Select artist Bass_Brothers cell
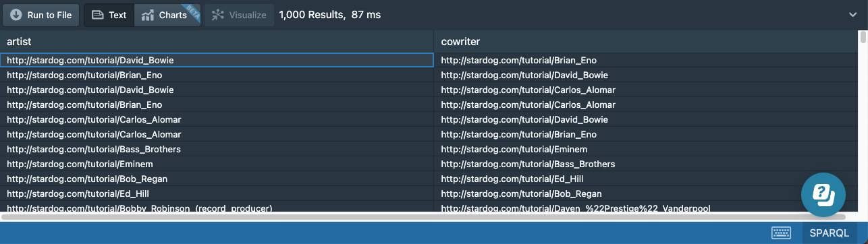 pyautogui.click(x=217, y=149)
